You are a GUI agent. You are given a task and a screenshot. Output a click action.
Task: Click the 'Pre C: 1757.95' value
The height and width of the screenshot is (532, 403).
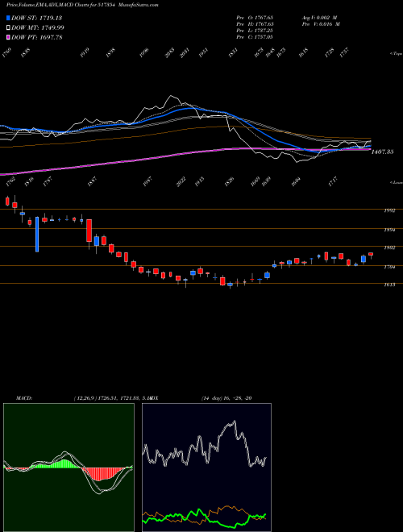255,37
